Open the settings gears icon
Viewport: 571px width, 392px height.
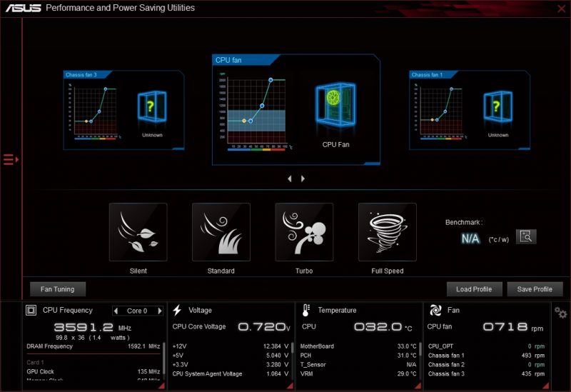[560, 313]
